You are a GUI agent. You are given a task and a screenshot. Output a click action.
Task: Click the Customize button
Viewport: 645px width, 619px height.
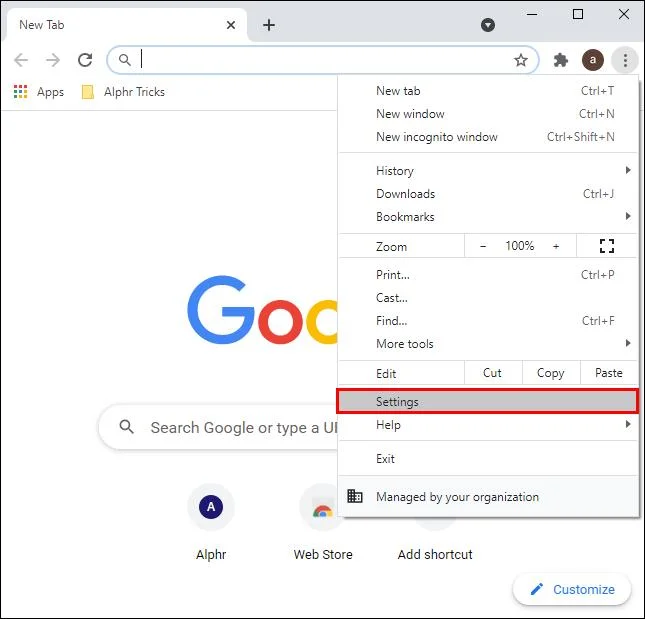572,589
